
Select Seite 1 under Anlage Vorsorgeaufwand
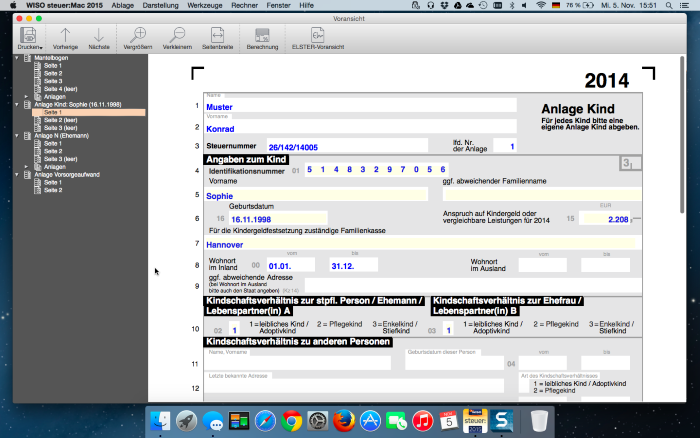pyautogui.click(x=53, y=183)
